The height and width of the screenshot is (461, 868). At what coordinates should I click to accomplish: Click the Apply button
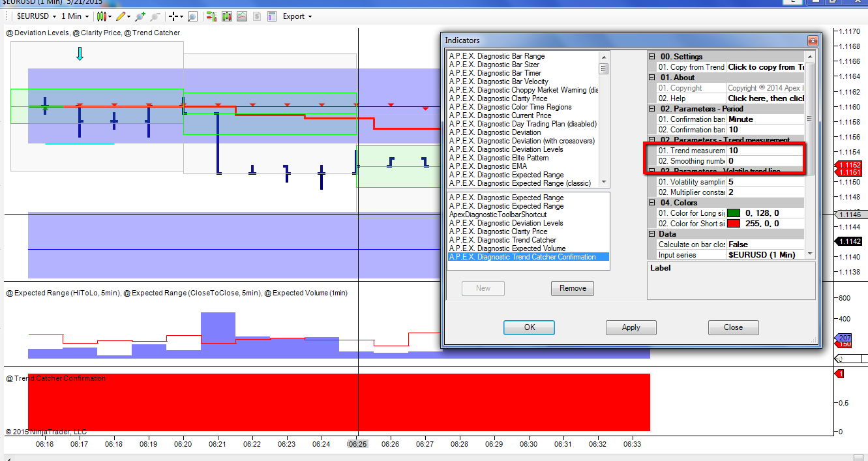click(631, 327)
